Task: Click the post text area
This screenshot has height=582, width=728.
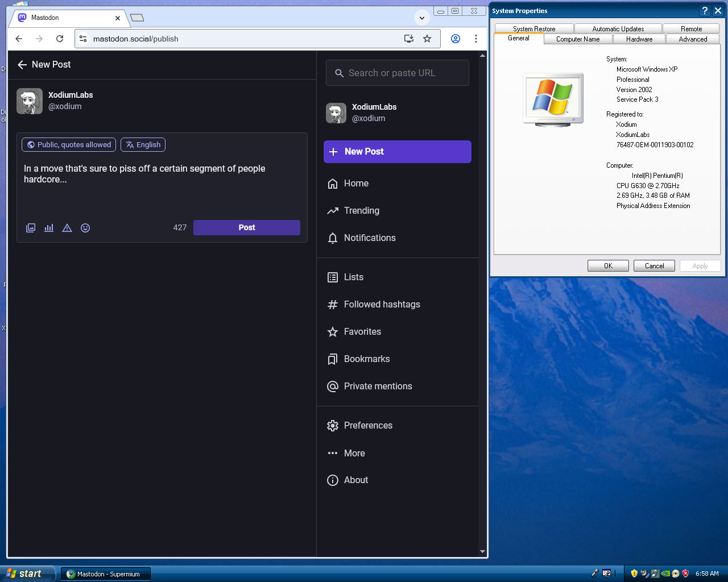Action: pos(162,185)
